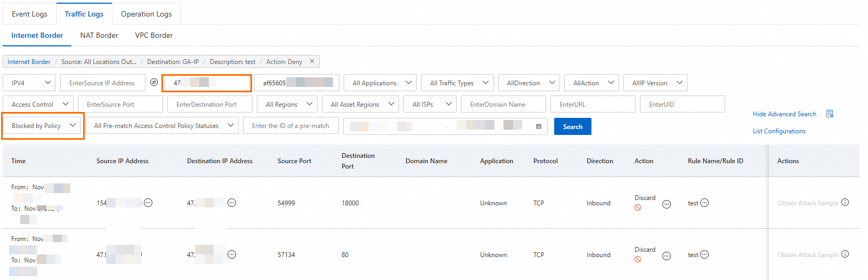
Task: Expand the All Applications dropdown
Action: (380, 83)
